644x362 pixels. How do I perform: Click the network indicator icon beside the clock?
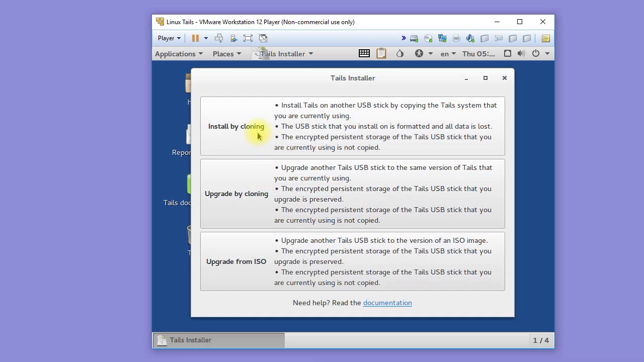tap(508, 53)
